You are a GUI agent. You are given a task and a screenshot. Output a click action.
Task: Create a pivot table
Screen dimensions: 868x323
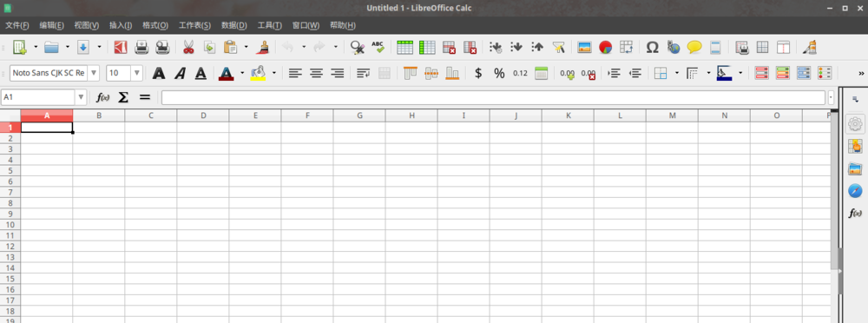[626, 48]
